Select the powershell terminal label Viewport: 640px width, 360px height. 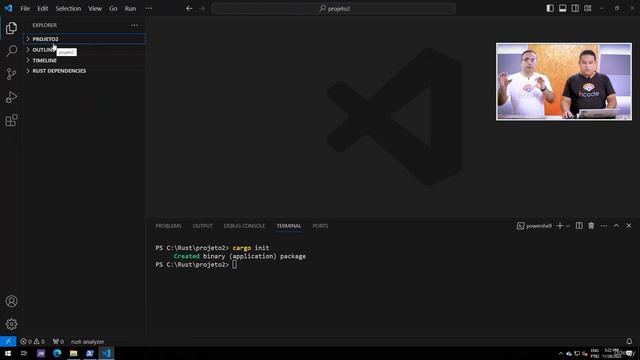(534, 226)
